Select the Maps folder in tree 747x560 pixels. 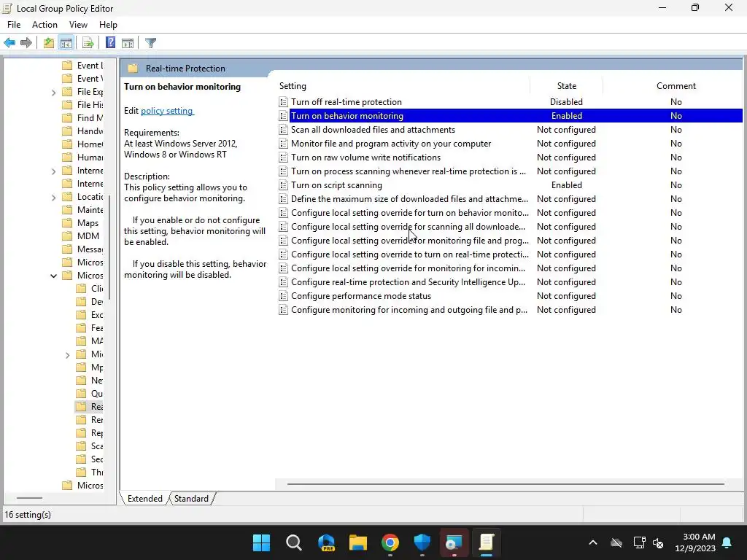pyautogui.click(x=88, y=223)
